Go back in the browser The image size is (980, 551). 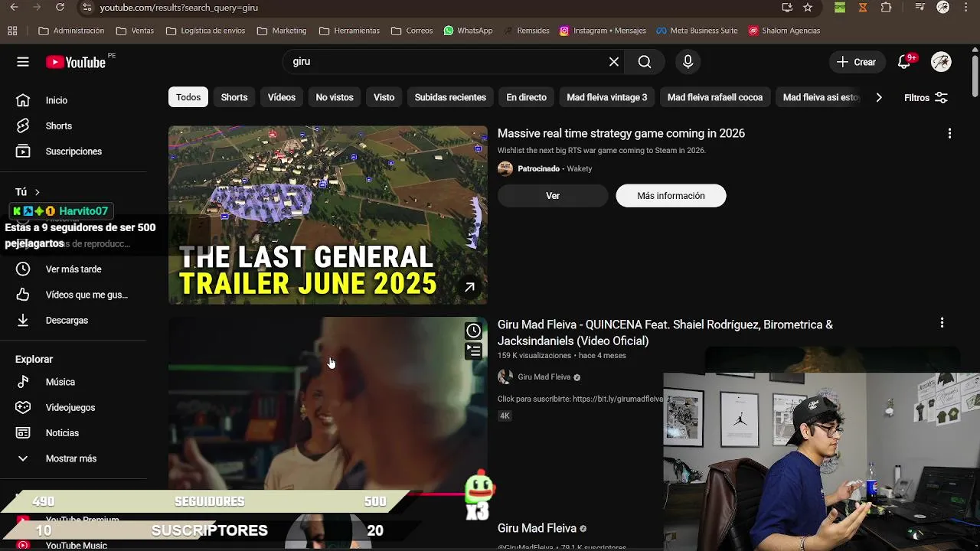coord(14,8)
